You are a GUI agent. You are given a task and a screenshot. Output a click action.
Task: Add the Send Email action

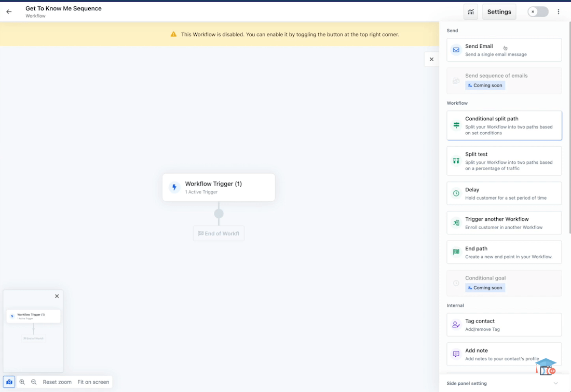[504, 50]
